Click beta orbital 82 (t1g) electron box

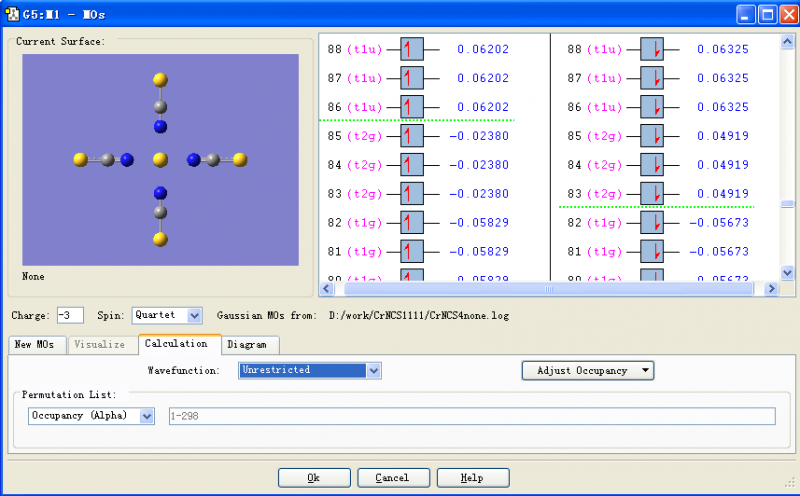tap(652, 222)
